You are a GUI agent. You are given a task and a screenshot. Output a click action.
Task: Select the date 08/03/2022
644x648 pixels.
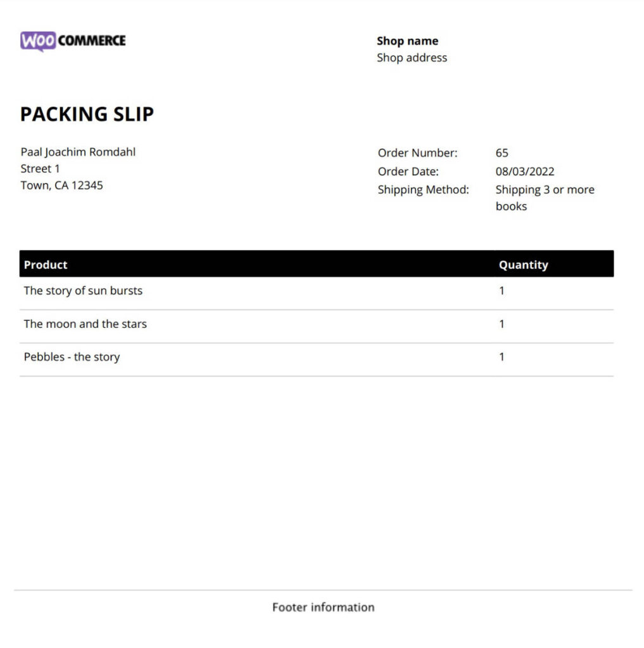click(524, 171)
